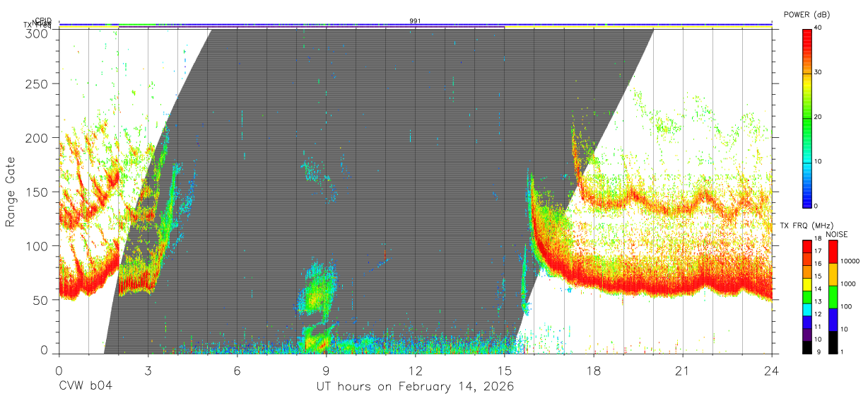Click the '3' tick label on the UT hours axis
Viewport: 868px width, 401px height.
pyautogui.click(x=148, y=369)
